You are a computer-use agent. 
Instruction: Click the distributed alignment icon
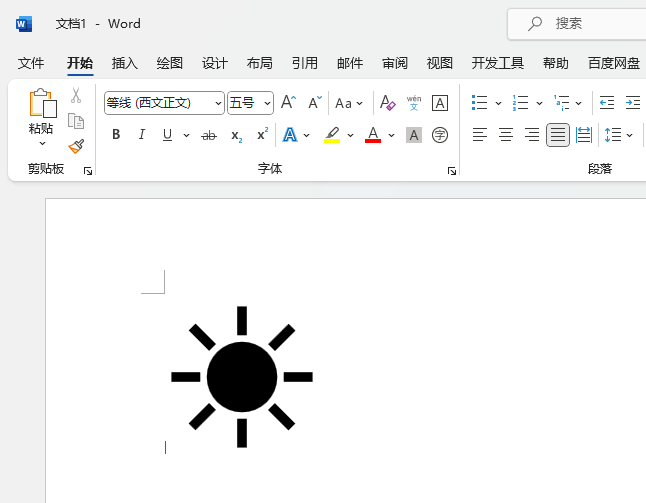coord(584,135)
